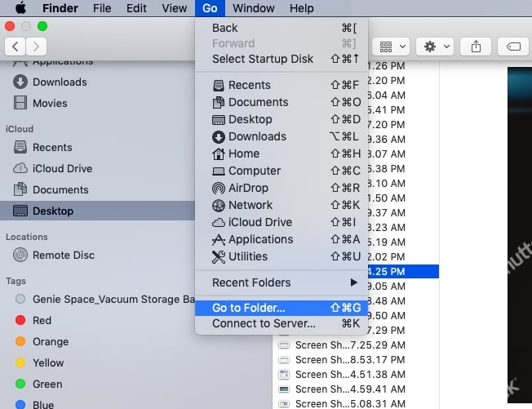Open the Edit menu
Image resolution: width=532 pixels, height=409 pixels.
136,8
